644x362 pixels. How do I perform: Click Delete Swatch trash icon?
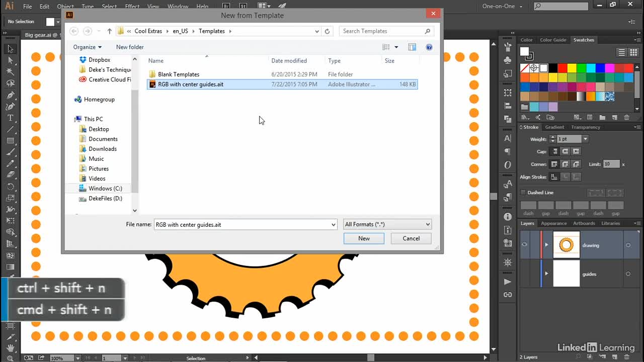(x=626, y=117)
